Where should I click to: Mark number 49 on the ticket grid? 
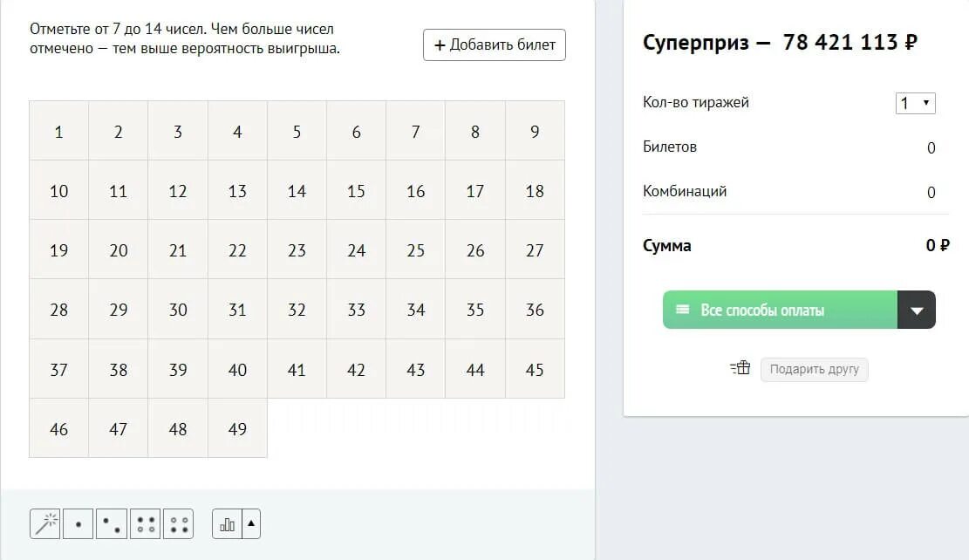[237, 428]
